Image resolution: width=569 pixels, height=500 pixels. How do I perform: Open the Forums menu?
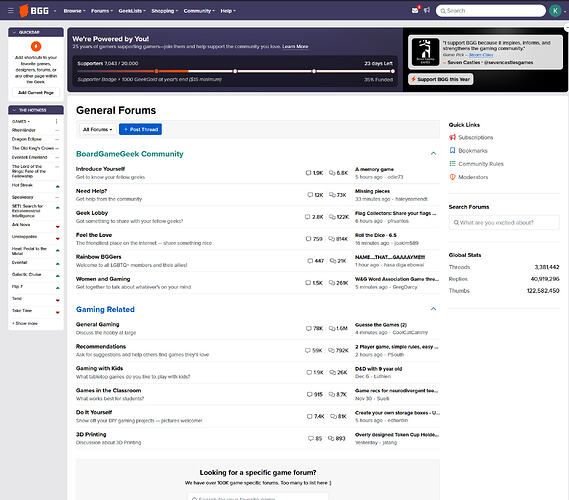[x=102, y=11]
